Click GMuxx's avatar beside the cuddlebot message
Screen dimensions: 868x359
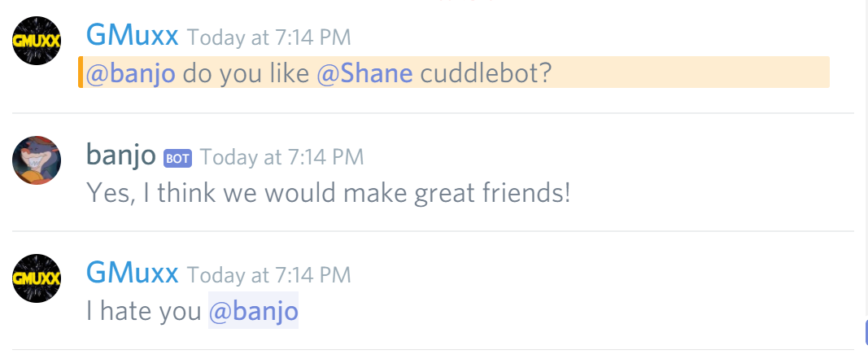click(x=37, y=40)
